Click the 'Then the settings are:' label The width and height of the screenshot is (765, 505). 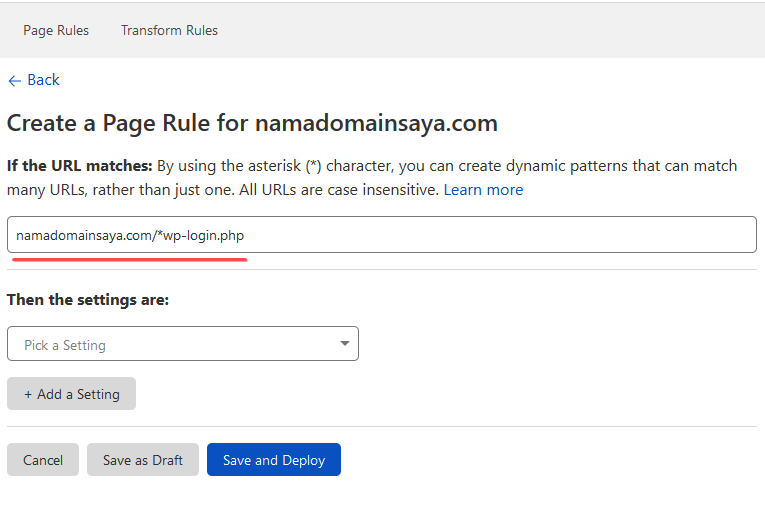88,299
